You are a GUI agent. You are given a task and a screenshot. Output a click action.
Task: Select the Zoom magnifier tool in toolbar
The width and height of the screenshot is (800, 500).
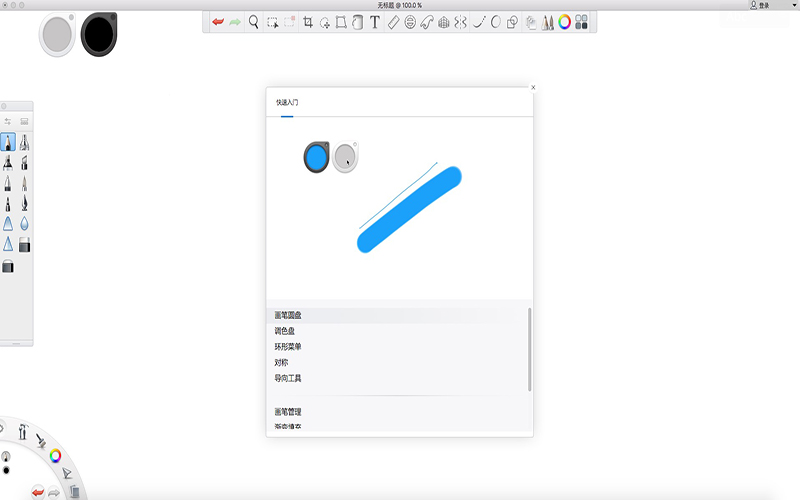254,22
